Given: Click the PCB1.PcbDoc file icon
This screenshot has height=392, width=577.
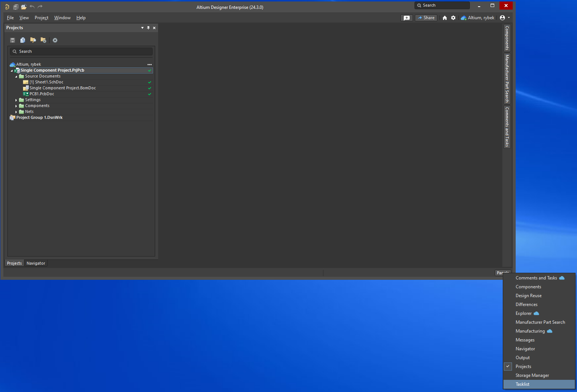Looking at the screenshot, I should coord(25,94).
